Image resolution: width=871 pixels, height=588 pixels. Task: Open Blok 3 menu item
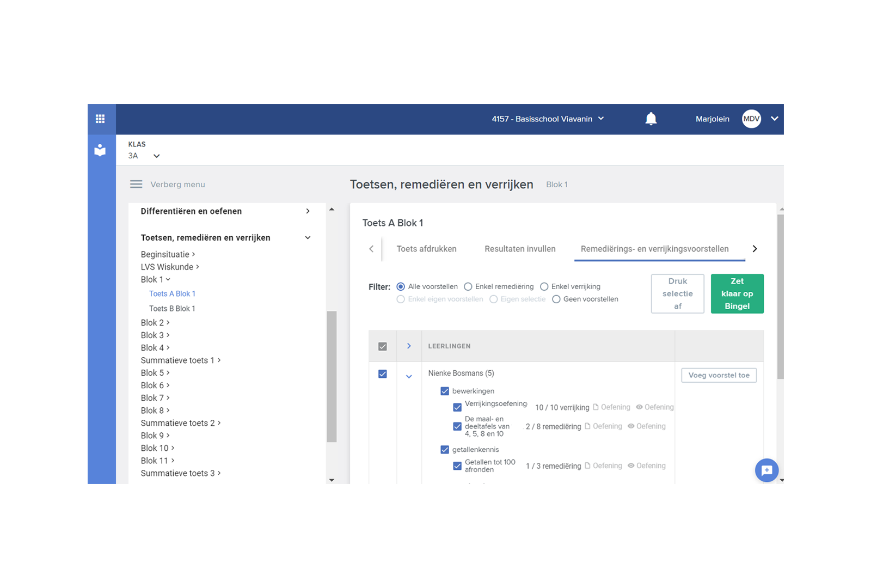pos(156,335)
